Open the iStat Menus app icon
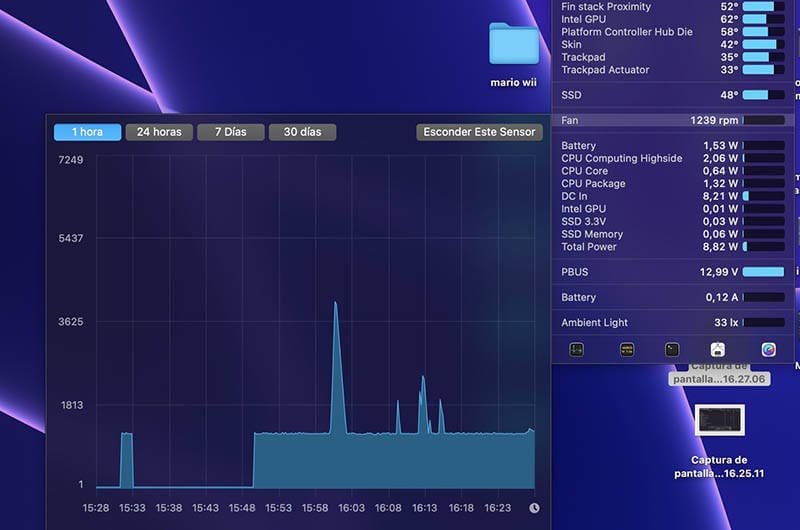Screen dimensions: 800x530 (768, 349)
